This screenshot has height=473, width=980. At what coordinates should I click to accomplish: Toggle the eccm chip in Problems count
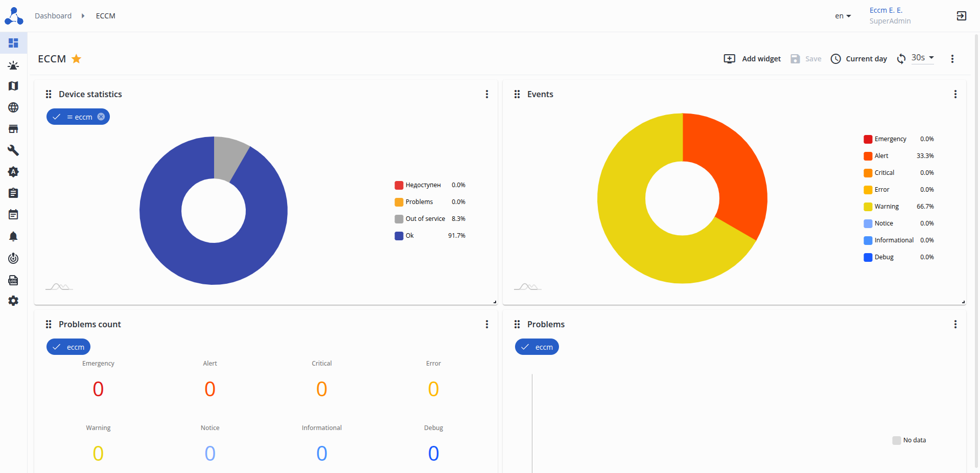pos(68,347)
